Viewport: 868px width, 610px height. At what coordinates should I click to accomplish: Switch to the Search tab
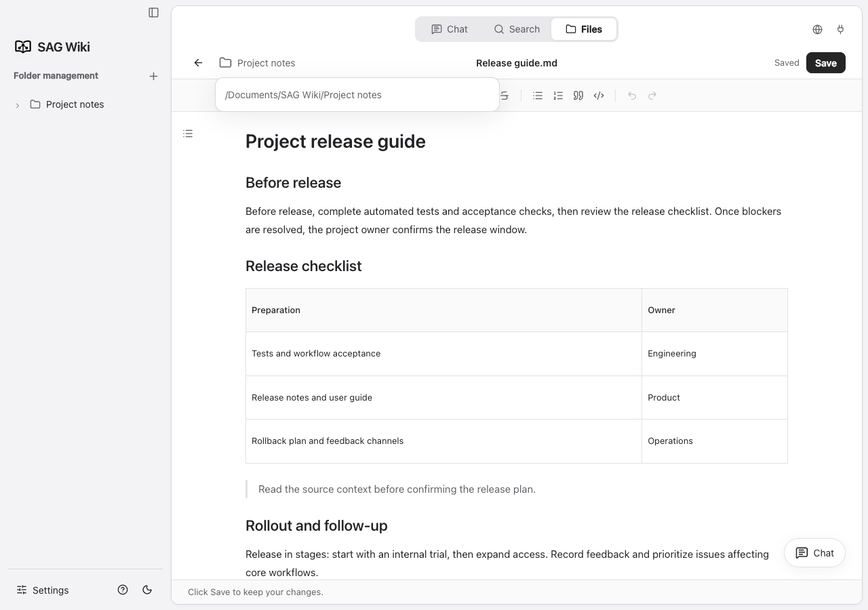tap(517, 29)
